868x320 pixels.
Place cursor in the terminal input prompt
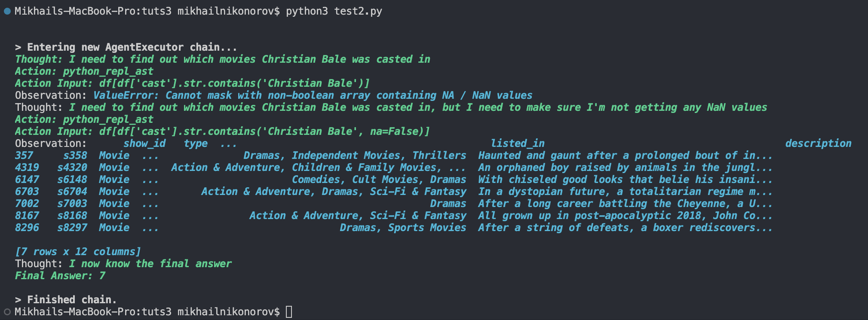289,312
